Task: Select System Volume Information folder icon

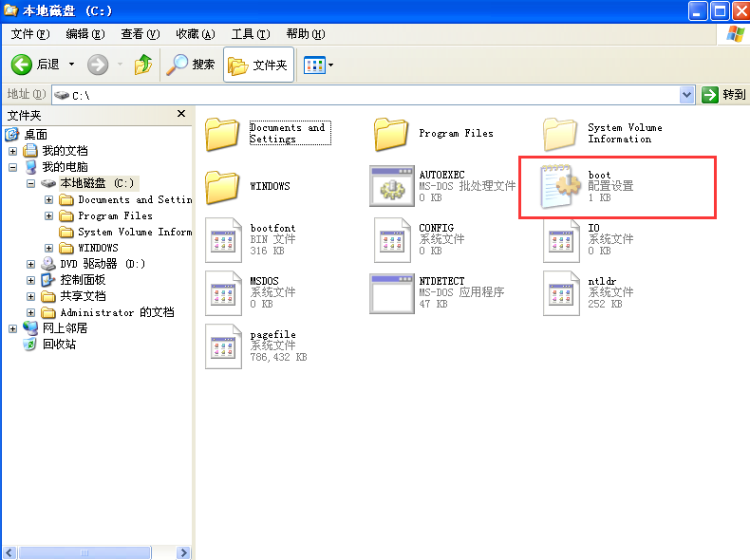Action: (x=560, y=135)
